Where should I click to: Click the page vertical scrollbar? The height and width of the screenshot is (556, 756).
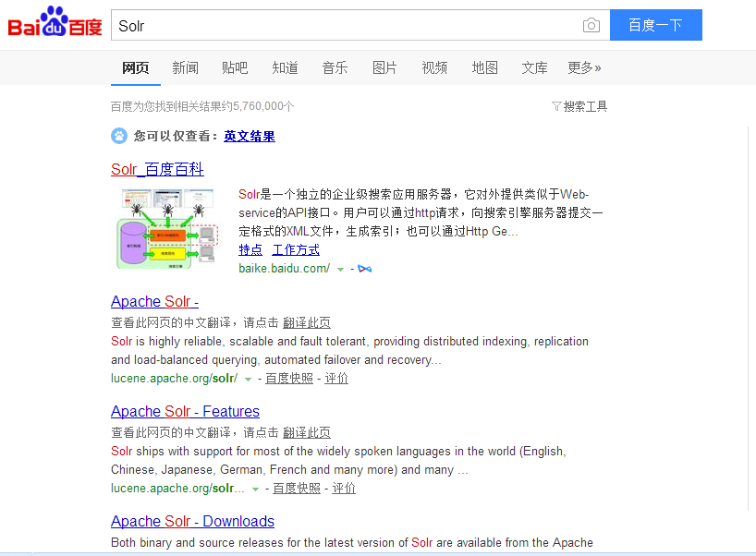tap(749, 318)
